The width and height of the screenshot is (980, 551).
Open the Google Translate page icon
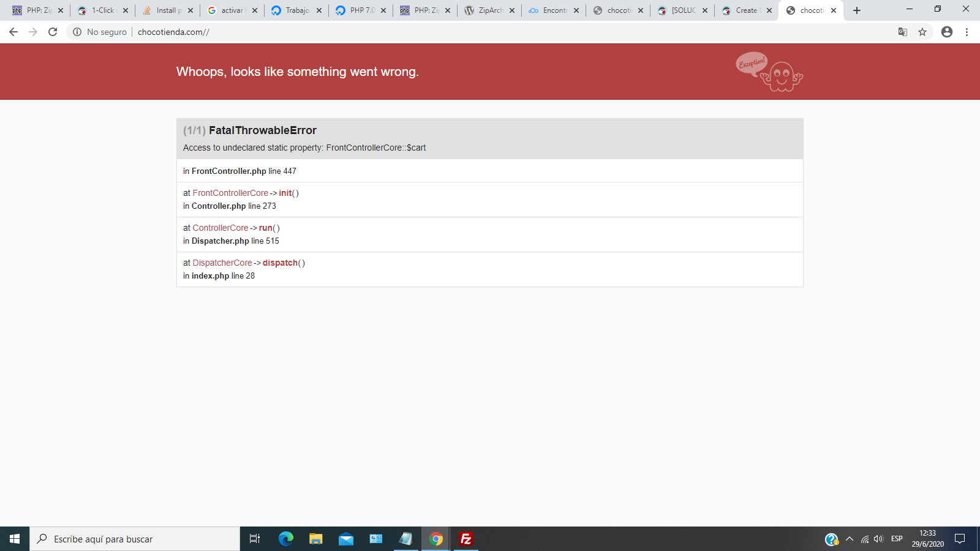click(903, 32)
